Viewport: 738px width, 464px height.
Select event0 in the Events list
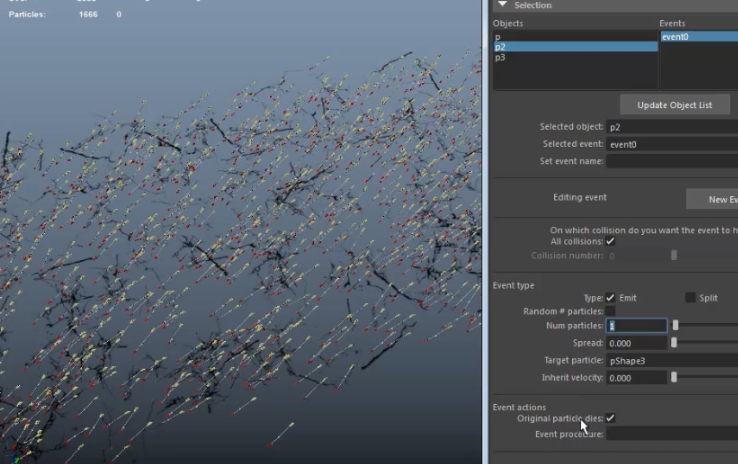click(x=676, y=37)
